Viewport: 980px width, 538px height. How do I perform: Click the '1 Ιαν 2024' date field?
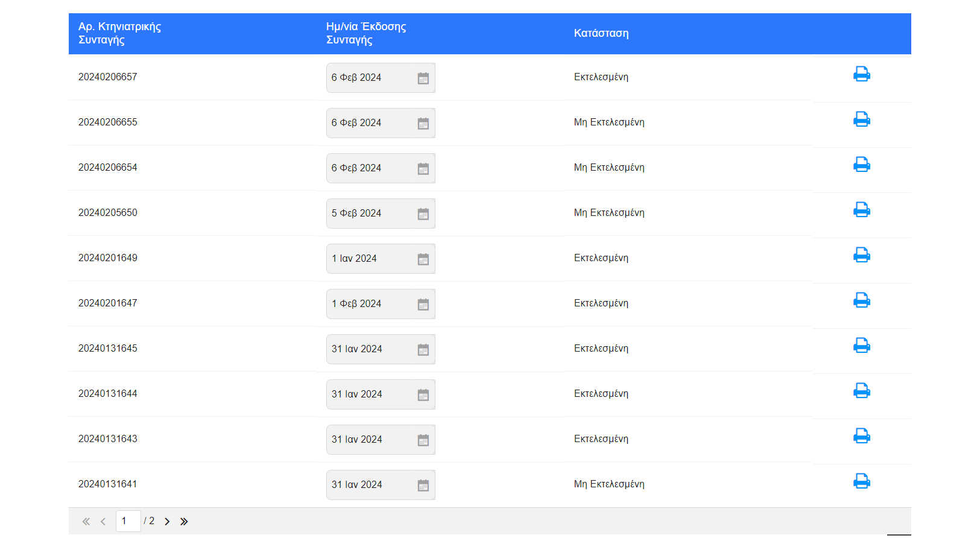tap(381, 259)
